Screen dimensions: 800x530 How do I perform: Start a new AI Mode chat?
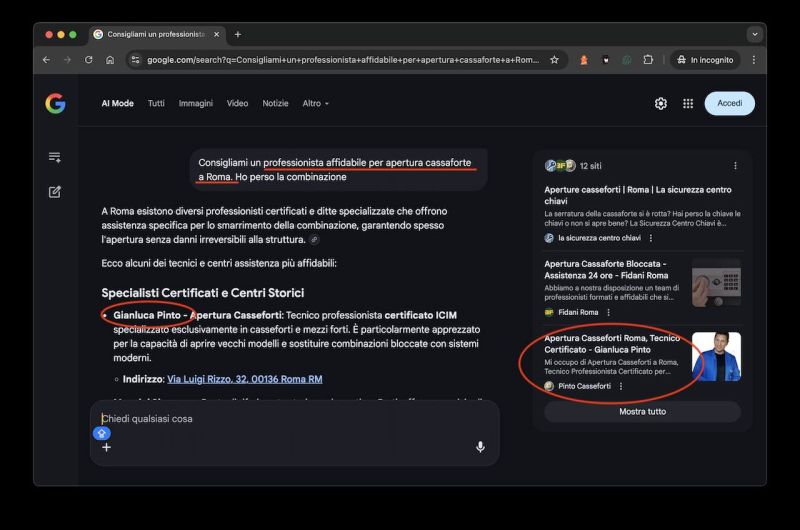click(x=55, y=191)
